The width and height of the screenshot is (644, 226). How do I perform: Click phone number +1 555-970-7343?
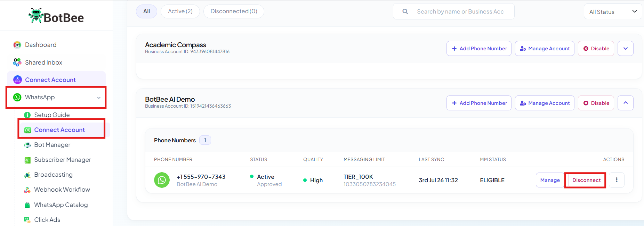coord(201,177)
